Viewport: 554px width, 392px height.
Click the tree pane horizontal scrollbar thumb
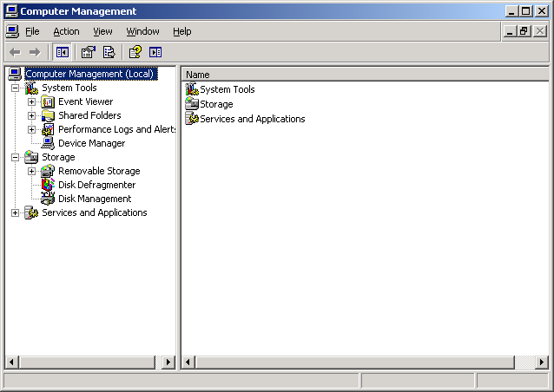(x=87, y=362)
